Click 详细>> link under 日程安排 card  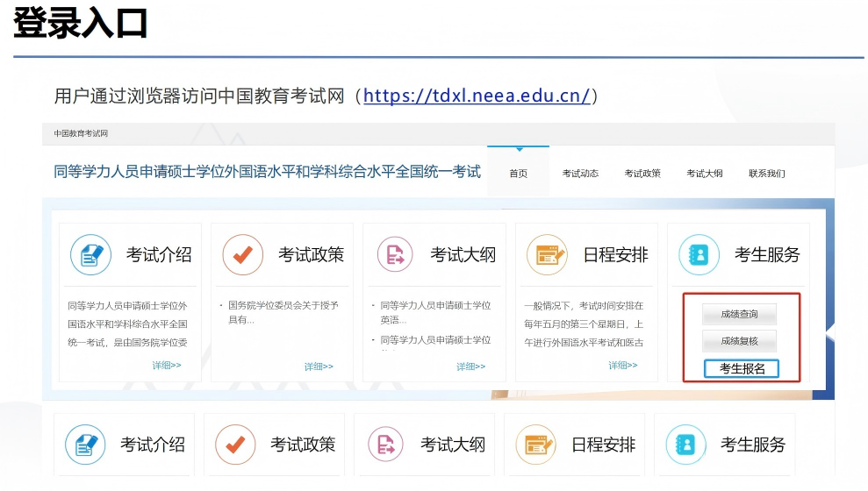pyautogui.click(x=623, y=366)
